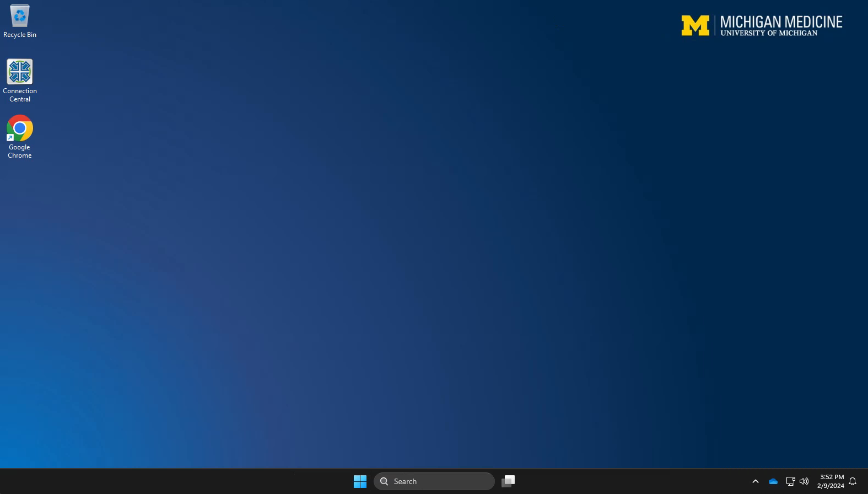Click the magnifying glass in Search box
This screenshot has width=868, height=494.
(x=384, y=481)
